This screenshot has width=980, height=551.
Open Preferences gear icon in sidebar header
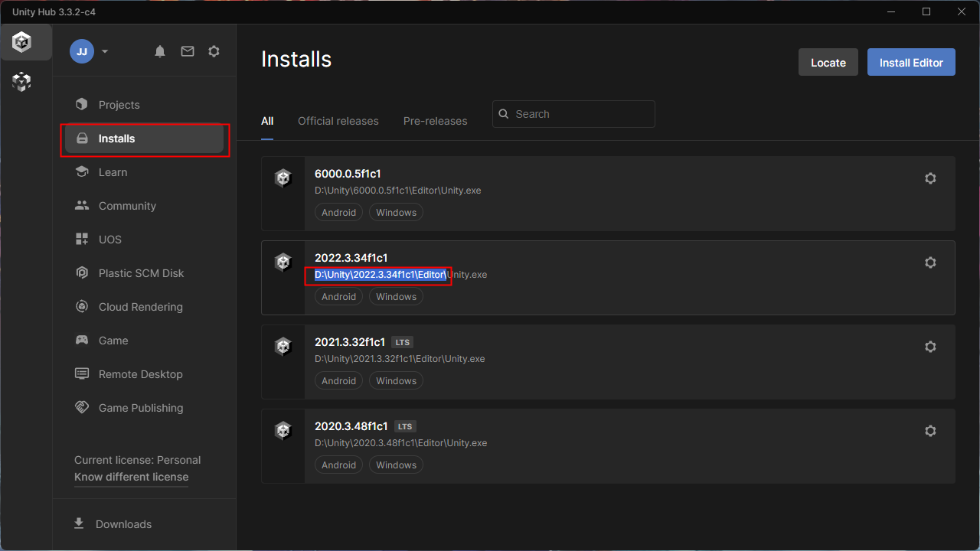tap(214, 51)
